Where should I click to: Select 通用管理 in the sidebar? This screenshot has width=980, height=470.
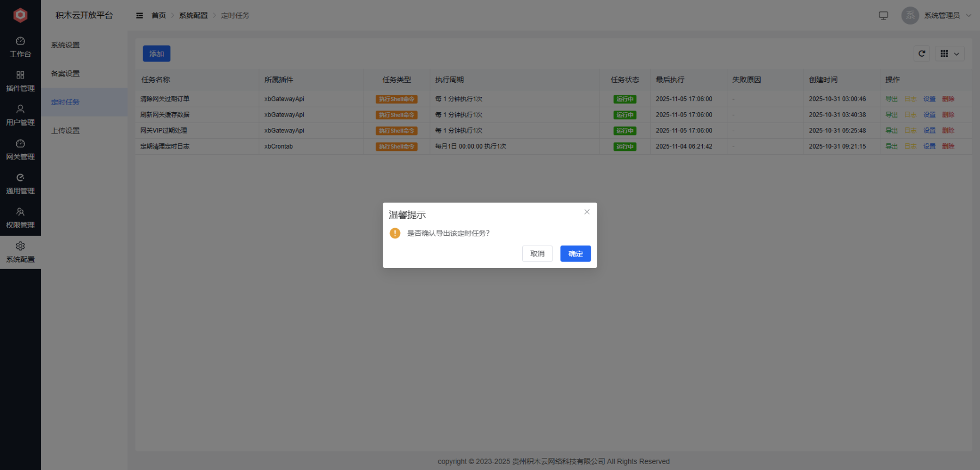[x=20, y=184]
